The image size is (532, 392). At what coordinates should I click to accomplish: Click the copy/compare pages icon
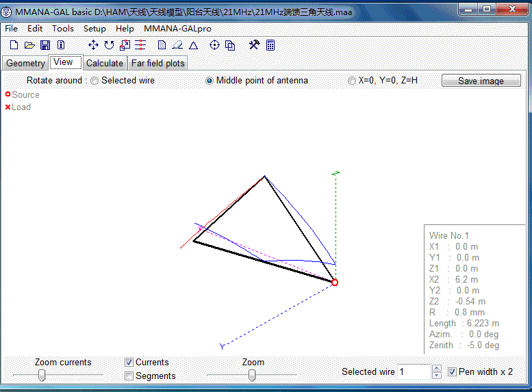click(230, 45)
